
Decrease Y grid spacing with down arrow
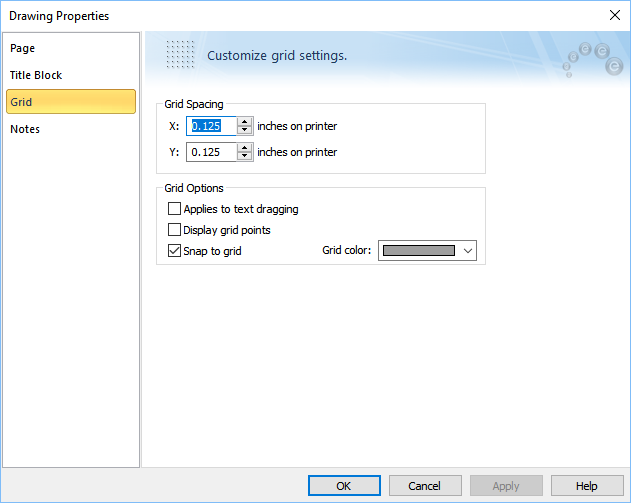click(x=244, y=157)
